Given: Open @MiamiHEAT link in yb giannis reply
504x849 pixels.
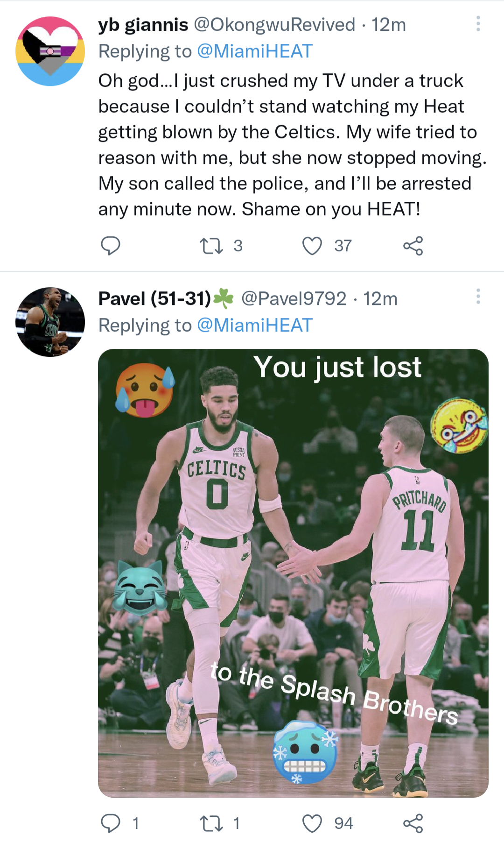Looking at the screenshot, I should point(254,51).
